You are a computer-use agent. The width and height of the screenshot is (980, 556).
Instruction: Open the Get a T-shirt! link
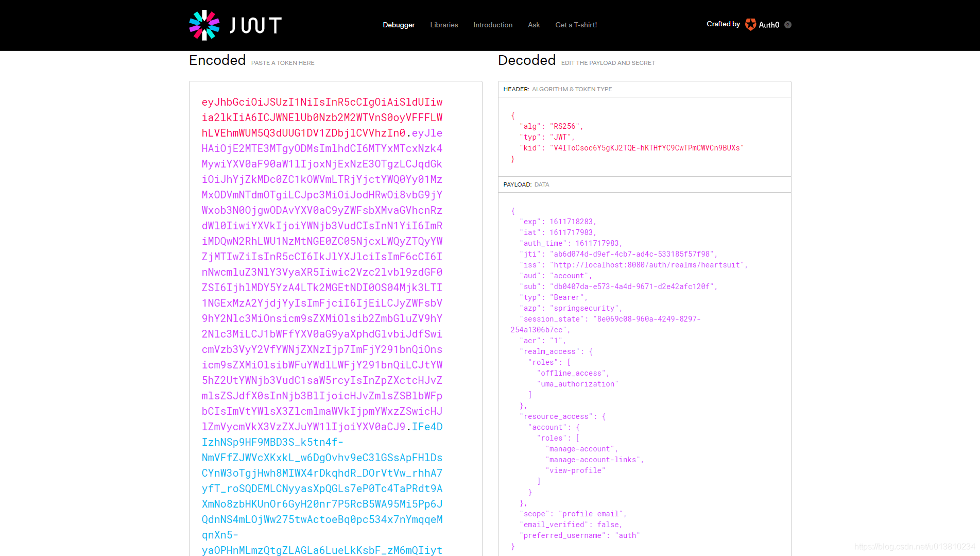(576, 25)
